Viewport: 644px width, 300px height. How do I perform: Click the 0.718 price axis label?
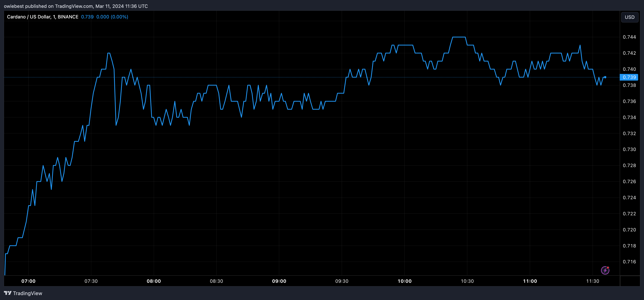(629, 246)
